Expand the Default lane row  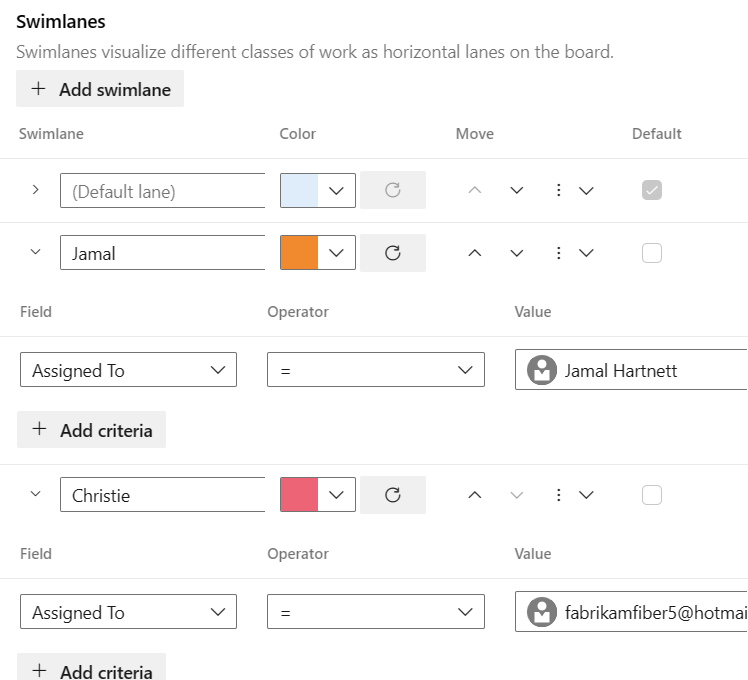(36, 189)
